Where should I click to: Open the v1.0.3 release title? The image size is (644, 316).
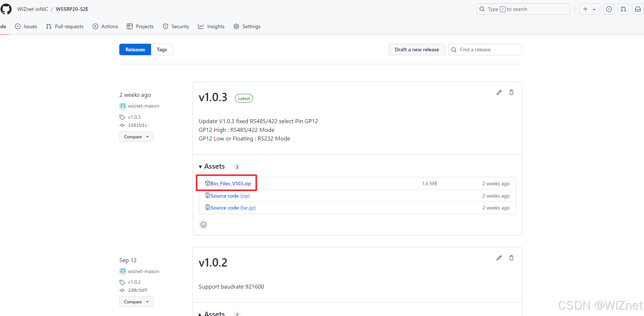pyautogui.click(x=213, y=97)
